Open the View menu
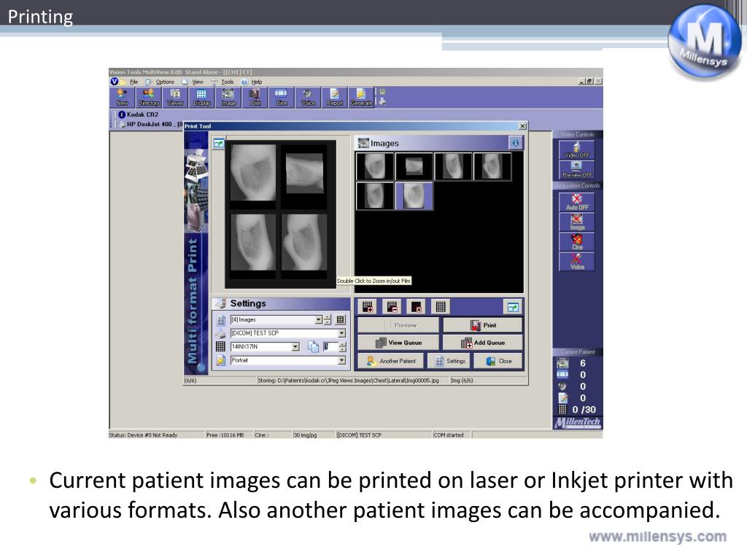Screen dimensions: 747x560 point(197,82)
